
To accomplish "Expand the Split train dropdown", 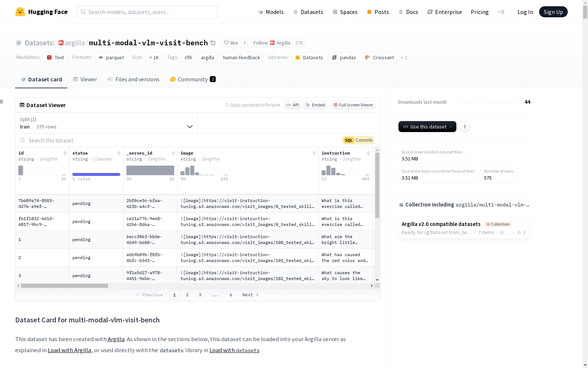I will point(107,123).
